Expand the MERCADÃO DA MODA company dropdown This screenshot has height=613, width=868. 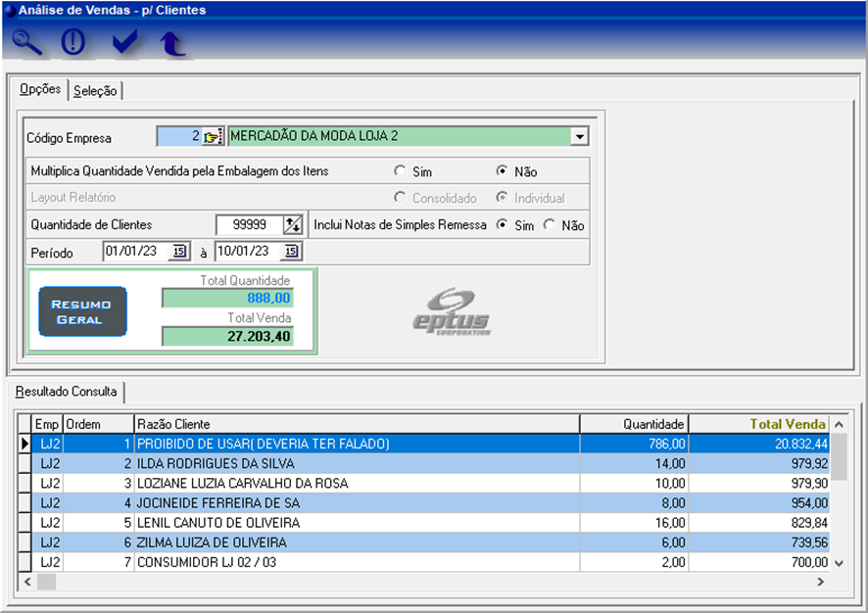click(579, 137)
